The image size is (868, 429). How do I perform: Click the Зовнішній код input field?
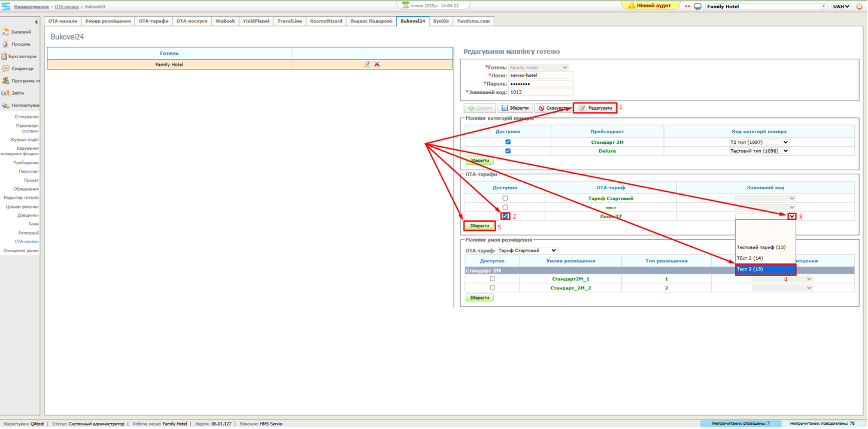pos(541,92)
